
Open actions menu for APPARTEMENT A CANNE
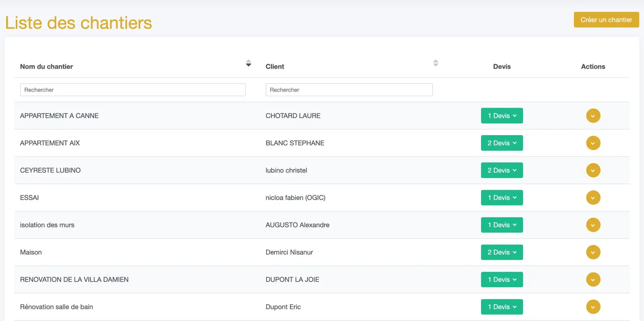click(x=593, y=116)
